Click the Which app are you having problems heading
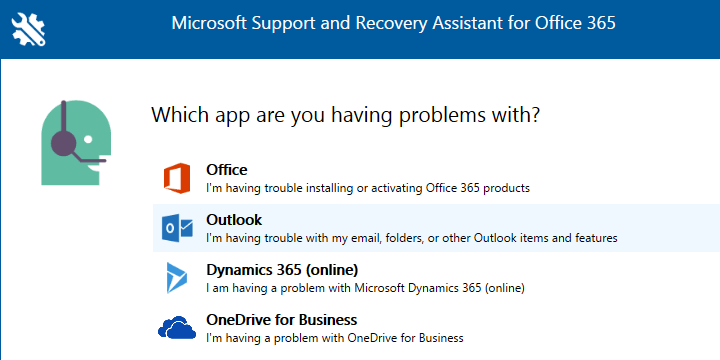The width and height of the screenshot is (720, 360). 345,114
